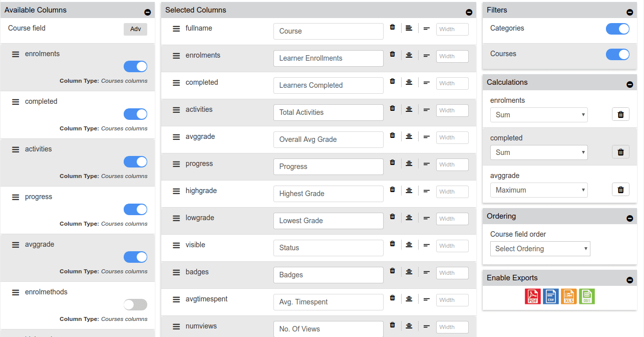This screenshot has width=644, height=337.
Task: Export the report as CSV
Action: click(550, 296)
